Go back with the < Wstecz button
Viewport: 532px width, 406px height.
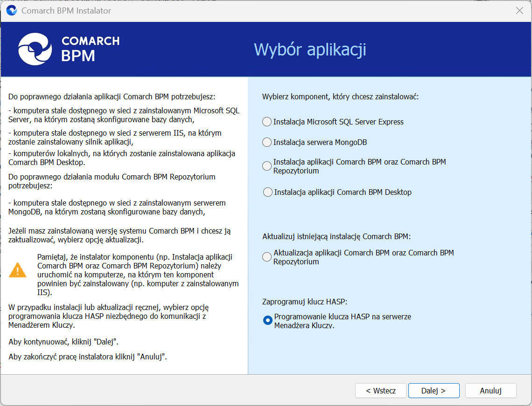(x=381, y=391)
